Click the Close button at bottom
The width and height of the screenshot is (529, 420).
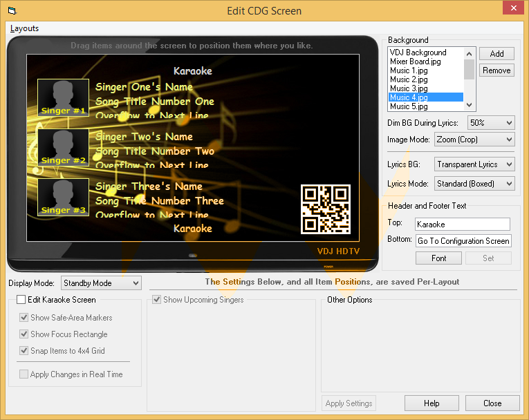point(492,403)
